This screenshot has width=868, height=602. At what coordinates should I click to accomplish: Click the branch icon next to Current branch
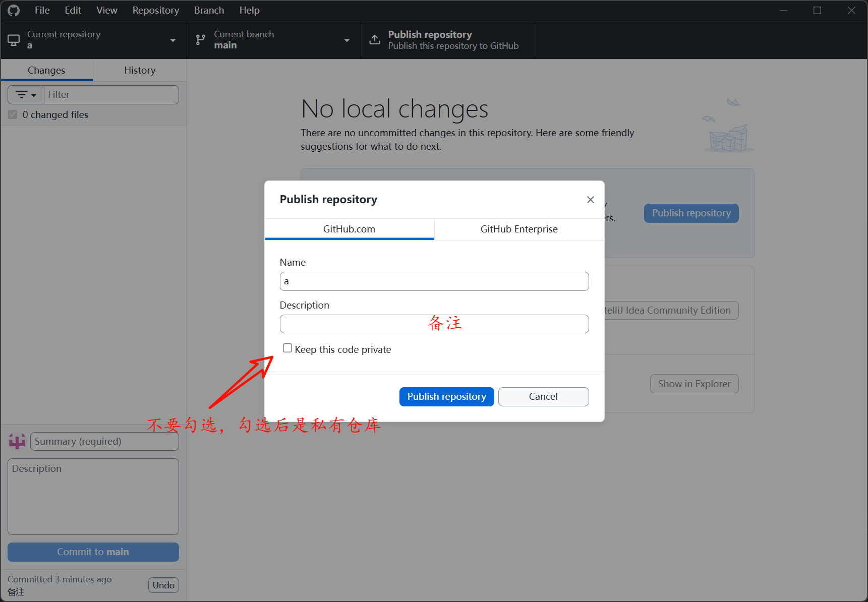[x=201, y=40]
